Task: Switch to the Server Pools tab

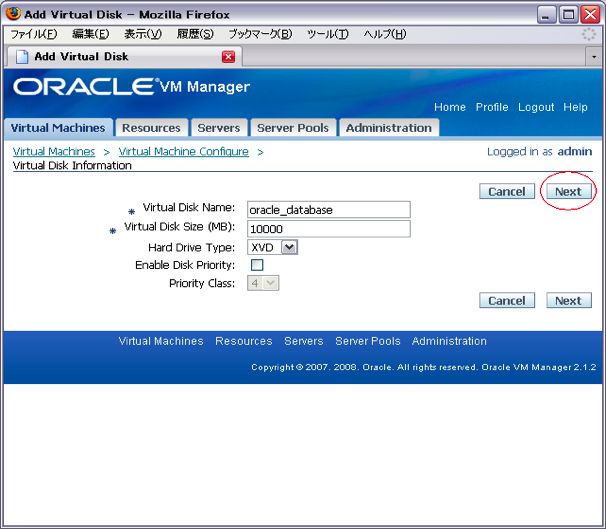Action: click(293, 128)
